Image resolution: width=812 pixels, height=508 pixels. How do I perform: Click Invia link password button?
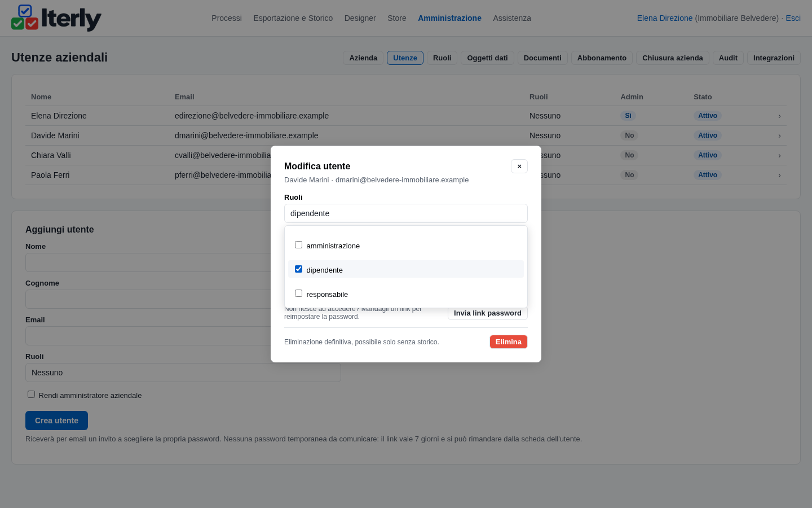click(x=488, y=313)
